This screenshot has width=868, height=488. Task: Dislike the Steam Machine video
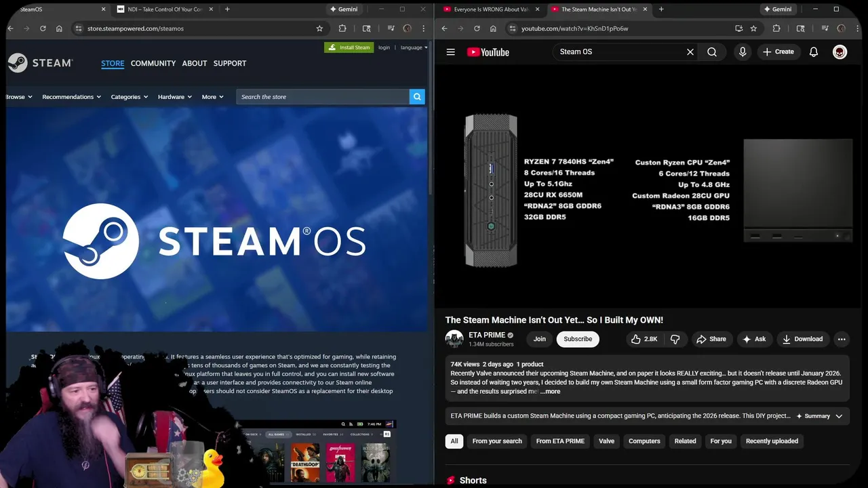(x=675, y=339)
